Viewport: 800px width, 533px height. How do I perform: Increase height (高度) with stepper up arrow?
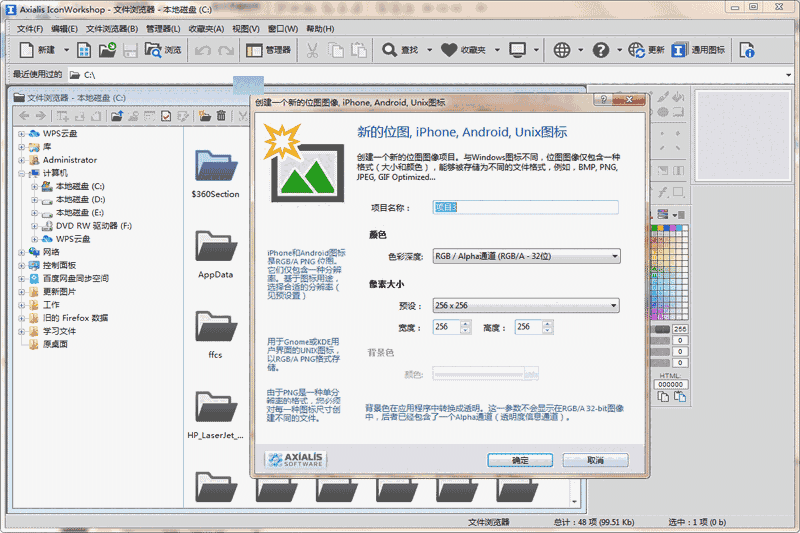[547, 323]
